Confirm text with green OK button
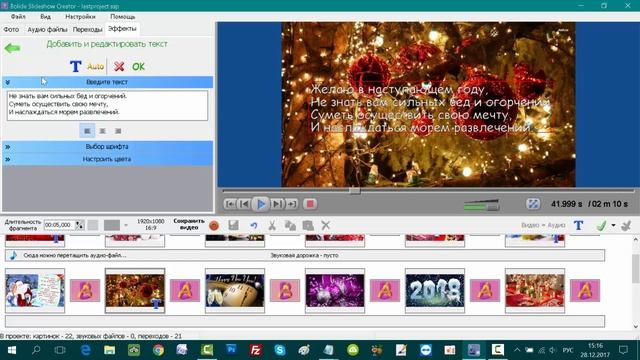 138,66
